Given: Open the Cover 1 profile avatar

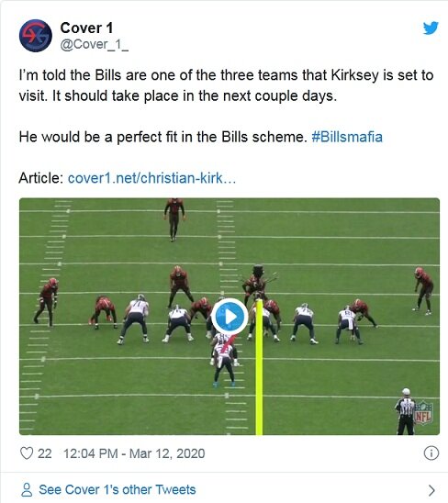Looking at the screenshot, I should tap(36, 36).
